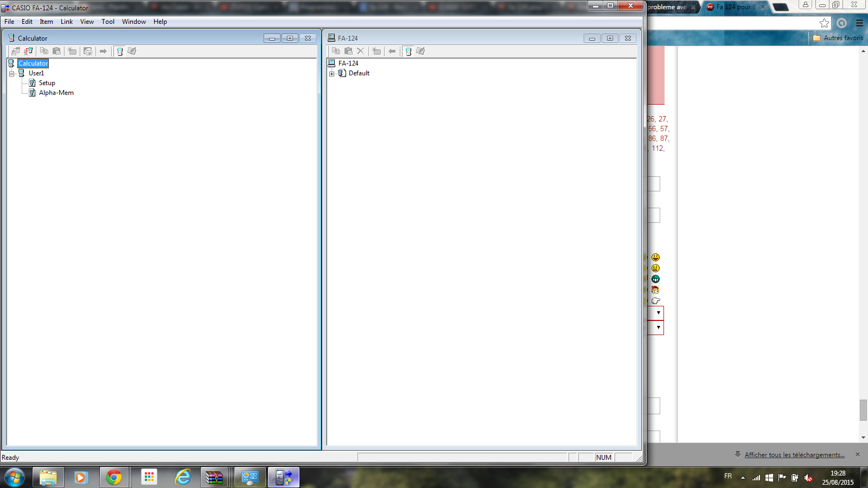The height and width of the screenshot is (488, 868).
Task: Click bookmark star in Chrome address bar
Action: 825,23
